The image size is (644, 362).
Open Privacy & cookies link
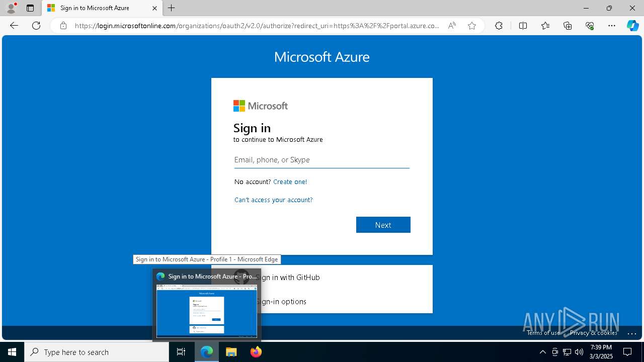click(x=594, y=333)
